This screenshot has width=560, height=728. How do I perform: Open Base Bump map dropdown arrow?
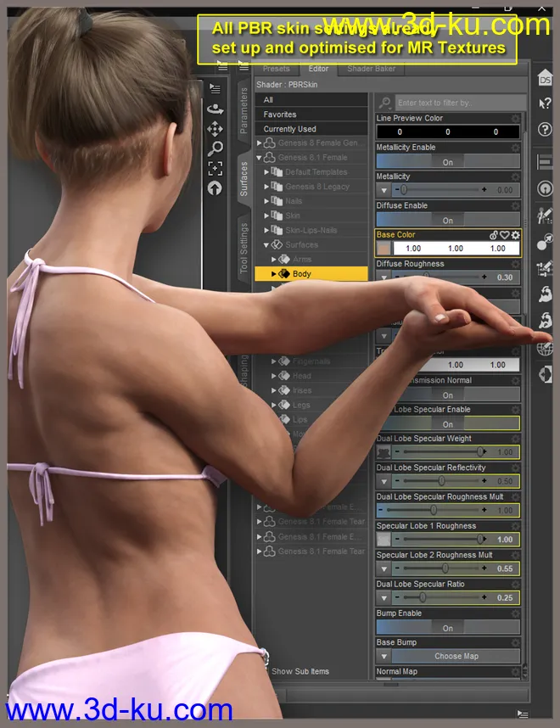(384, 656)
